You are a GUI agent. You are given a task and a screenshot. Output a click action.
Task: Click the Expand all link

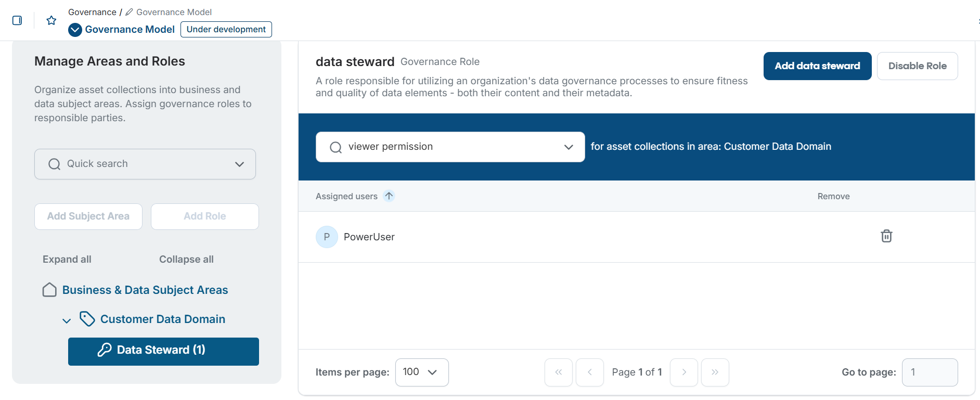[x=67, y=259]
